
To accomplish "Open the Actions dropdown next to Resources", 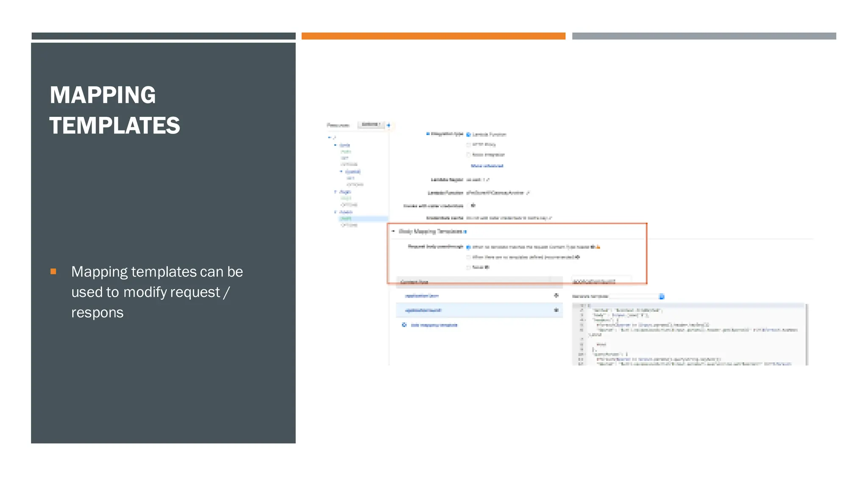I will tap(371, 125).
